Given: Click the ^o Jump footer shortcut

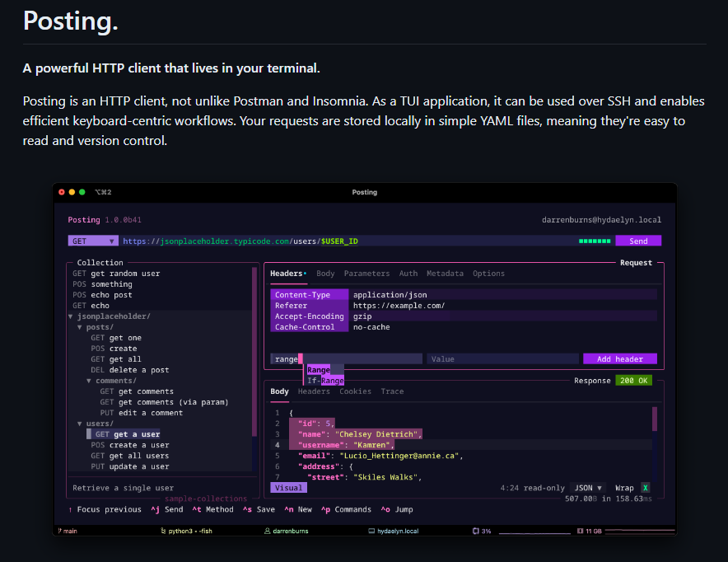Looking at the screenshot, I should click(397, 509).
